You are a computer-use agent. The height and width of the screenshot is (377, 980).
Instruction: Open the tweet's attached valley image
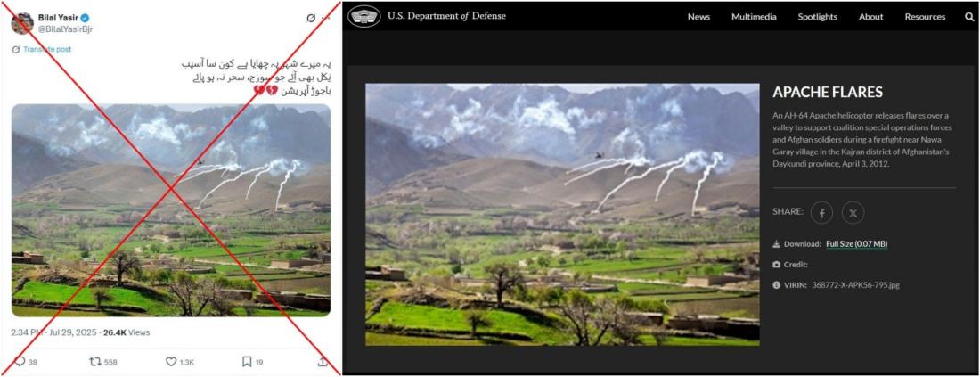click(x=171, y=210)
